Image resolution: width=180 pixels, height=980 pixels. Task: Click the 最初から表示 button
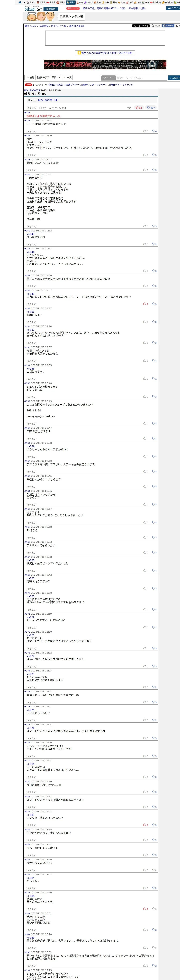point(43,78)
